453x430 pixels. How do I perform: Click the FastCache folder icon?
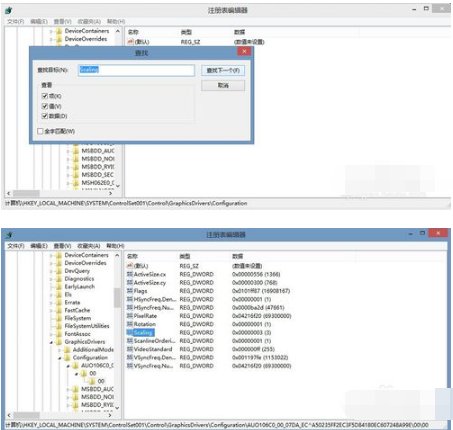tap(59, 310)
